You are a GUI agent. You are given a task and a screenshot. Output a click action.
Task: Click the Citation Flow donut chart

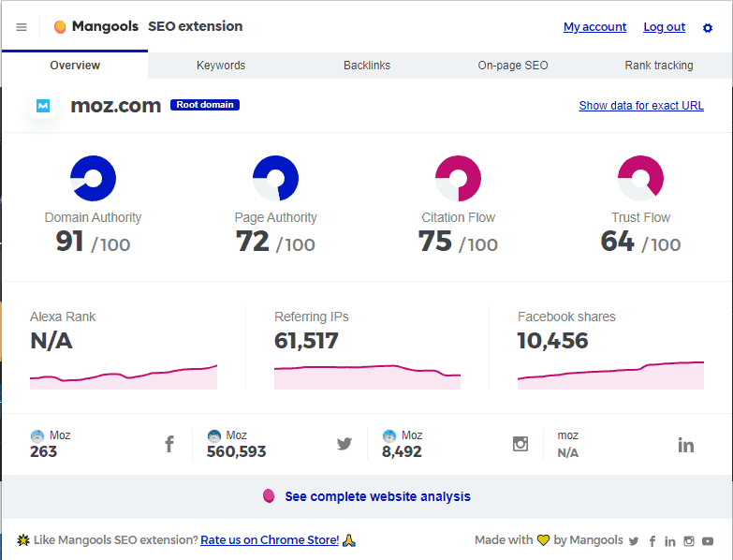point(458,178)
